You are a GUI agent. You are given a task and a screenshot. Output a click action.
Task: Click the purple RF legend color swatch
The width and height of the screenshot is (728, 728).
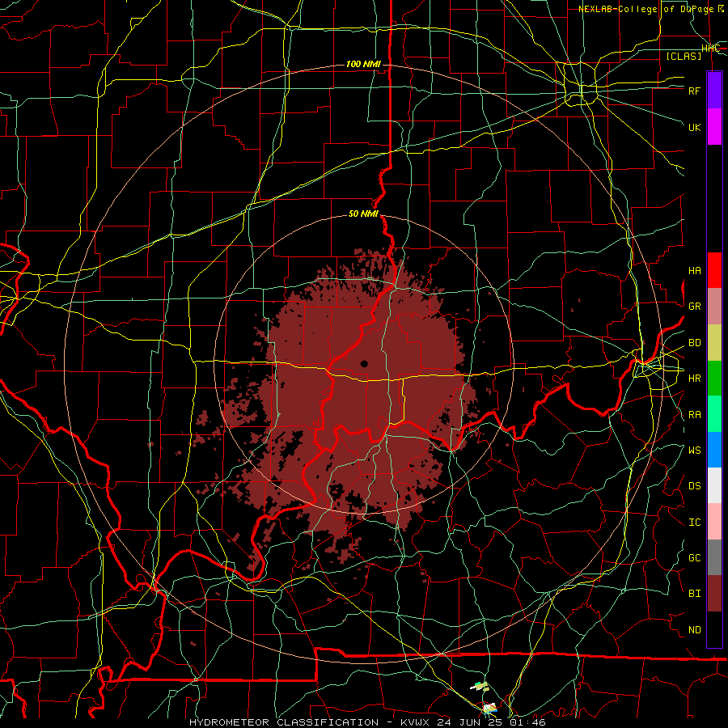[714, 91]
